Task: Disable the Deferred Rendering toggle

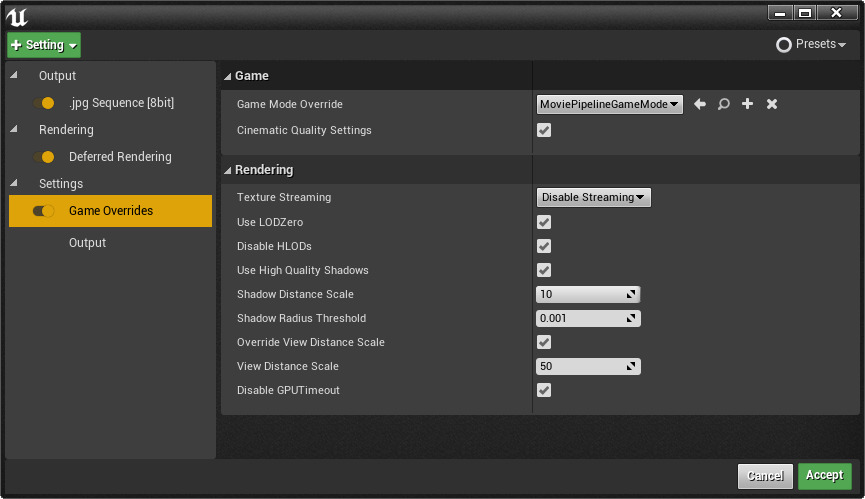Action: point(44,157)
